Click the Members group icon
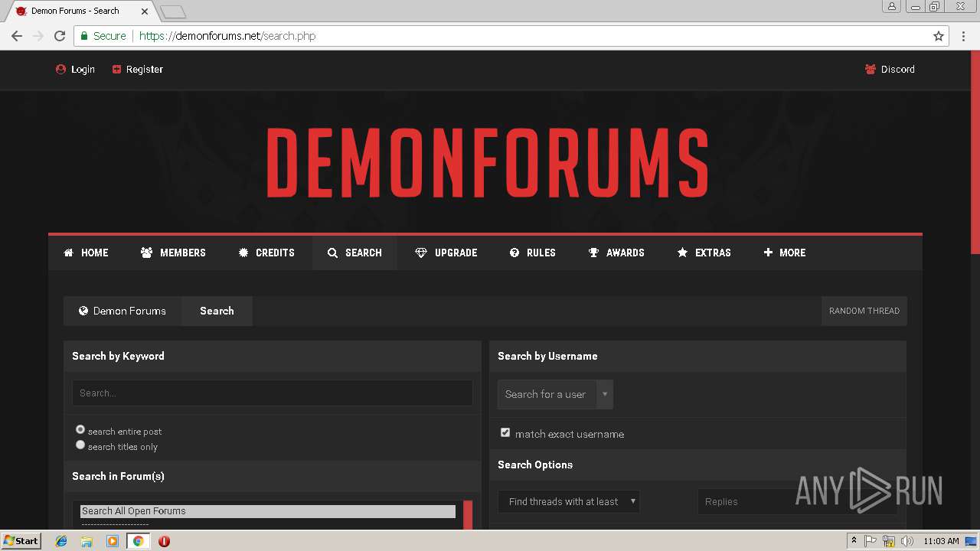The image size is (980, 551). (x=147, y=253)
